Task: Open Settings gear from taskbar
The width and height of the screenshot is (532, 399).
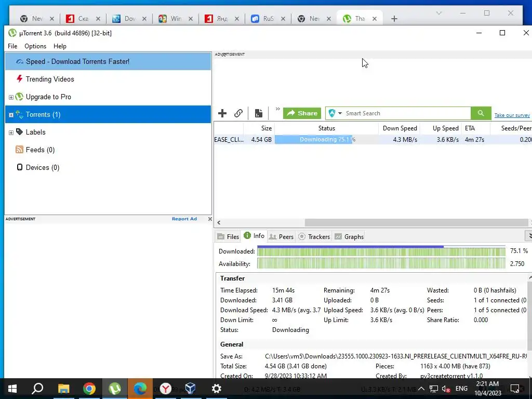Action: click(217, 389)
